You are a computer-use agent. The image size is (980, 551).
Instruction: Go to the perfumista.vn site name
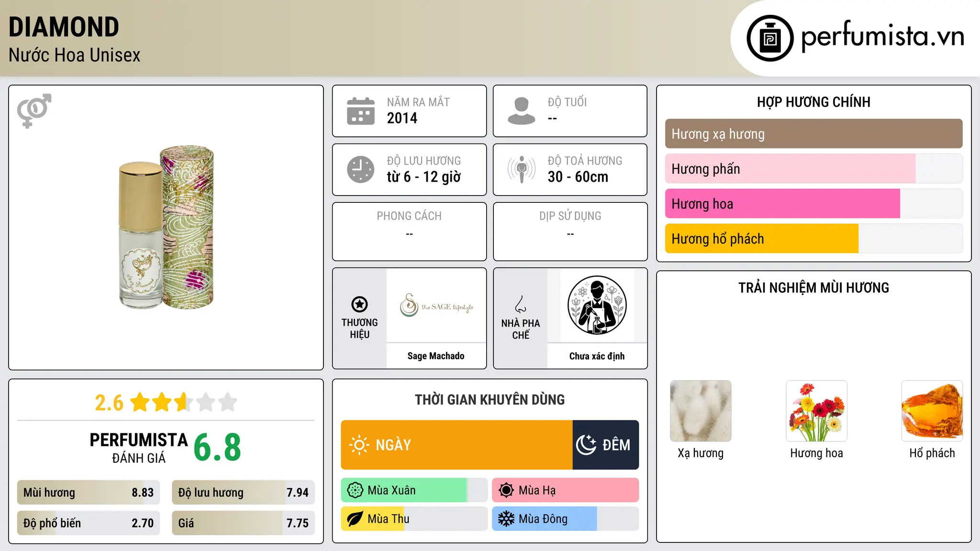click(x=883, y=36)
